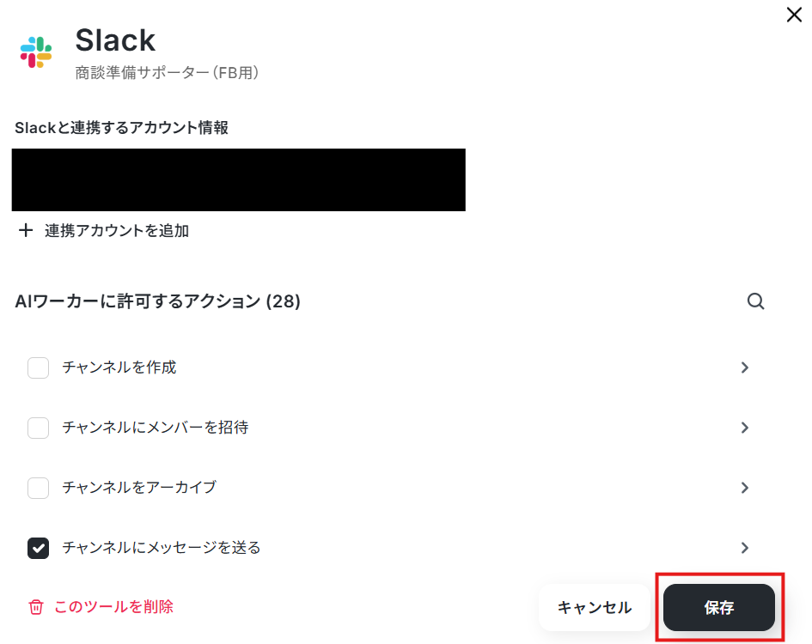Open action search with magnifier icon

point(755,301)
